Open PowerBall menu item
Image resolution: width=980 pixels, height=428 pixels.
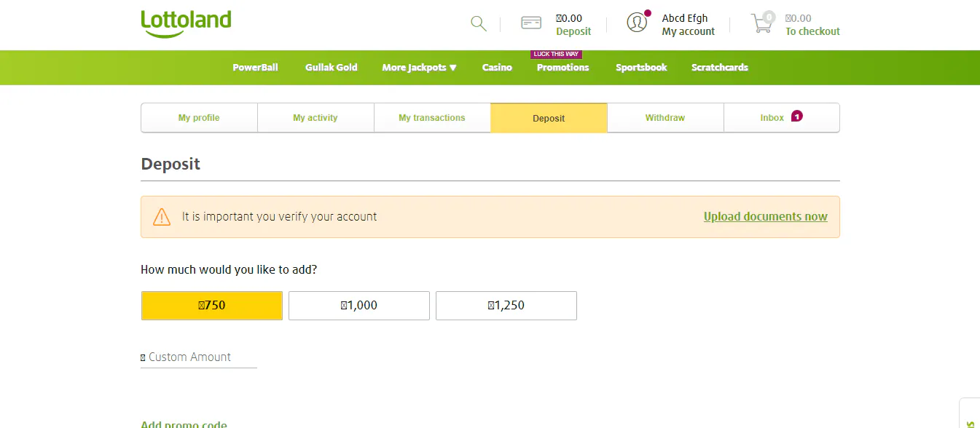(255, 67)
